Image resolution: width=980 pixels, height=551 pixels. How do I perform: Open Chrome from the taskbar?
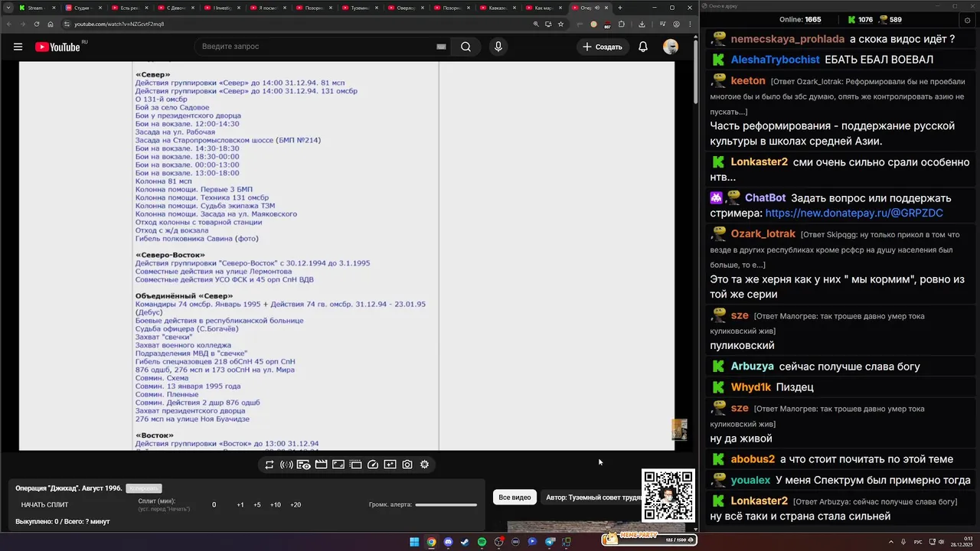click(x=431, y=542)
